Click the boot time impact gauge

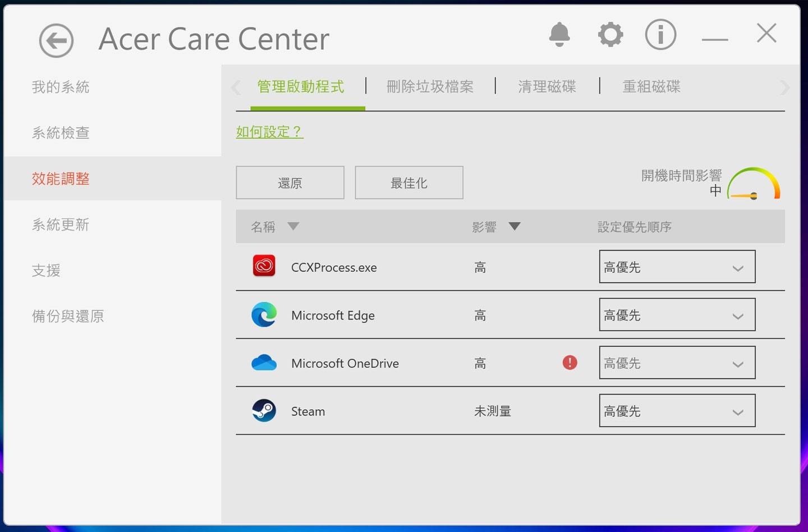pos(754,184)
